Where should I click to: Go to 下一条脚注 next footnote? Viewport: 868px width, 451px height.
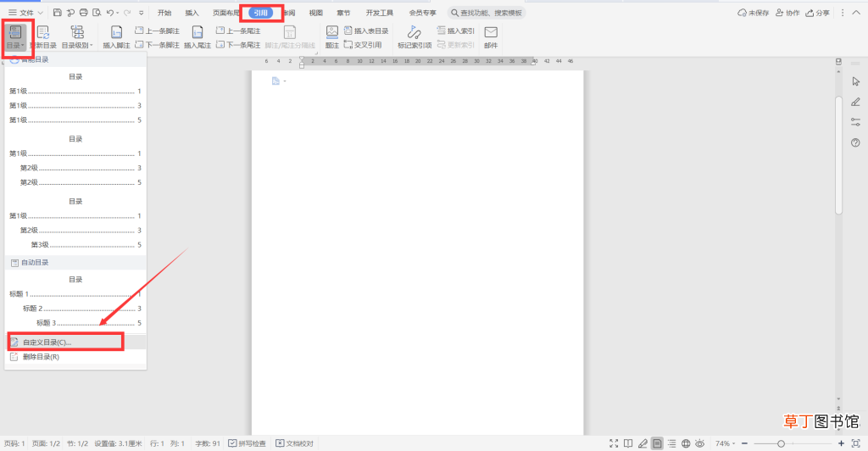pyautogui.click(x=157, y=45)
